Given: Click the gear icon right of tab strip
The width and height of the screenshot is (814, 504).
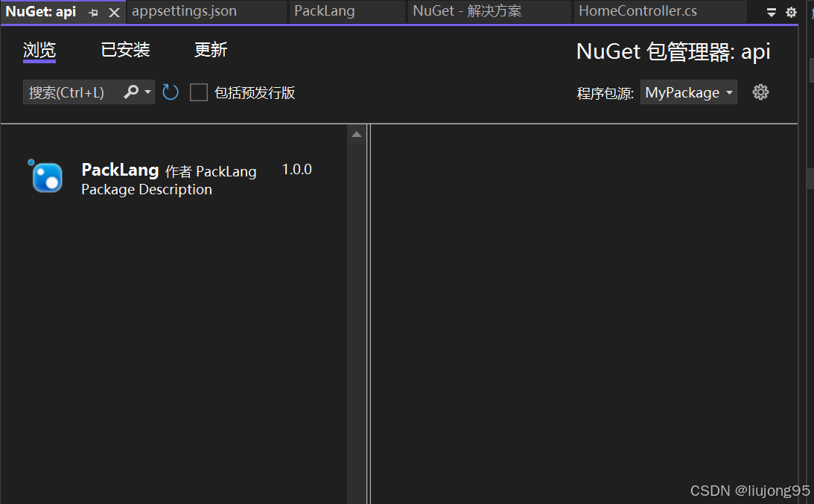Looking at the screenshot, I should click(x=790, y=12).
